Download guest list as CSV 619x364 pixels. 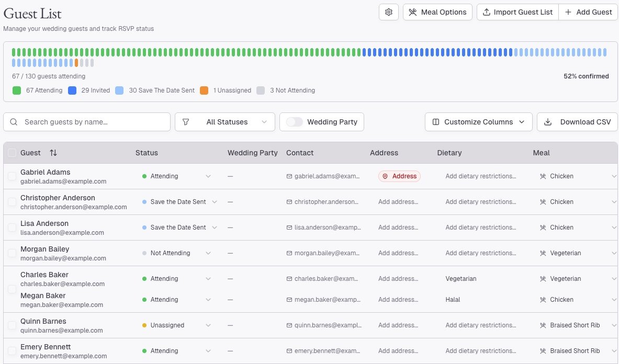pyautogui.click(x=577, y=122)
